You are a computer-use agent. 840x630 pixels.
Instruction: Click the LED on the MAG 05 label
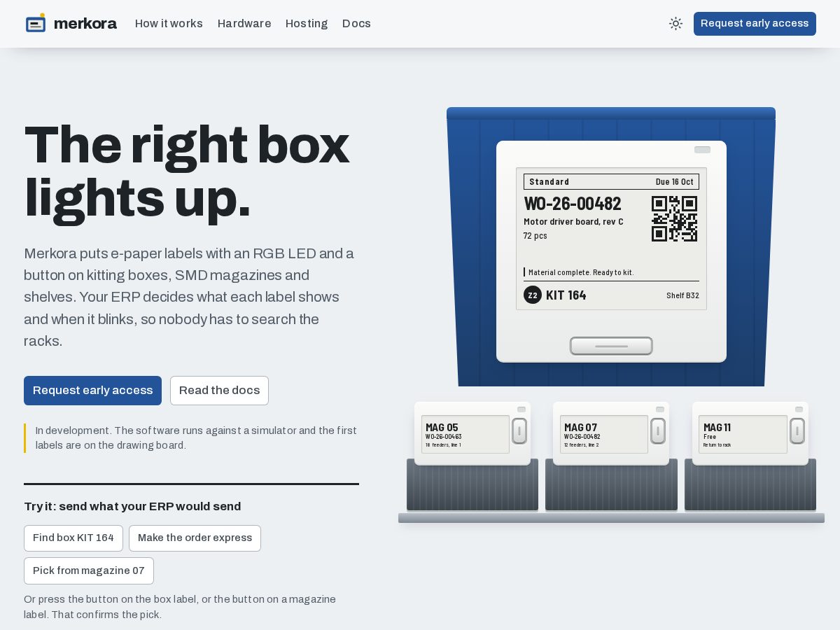(521, 409)
